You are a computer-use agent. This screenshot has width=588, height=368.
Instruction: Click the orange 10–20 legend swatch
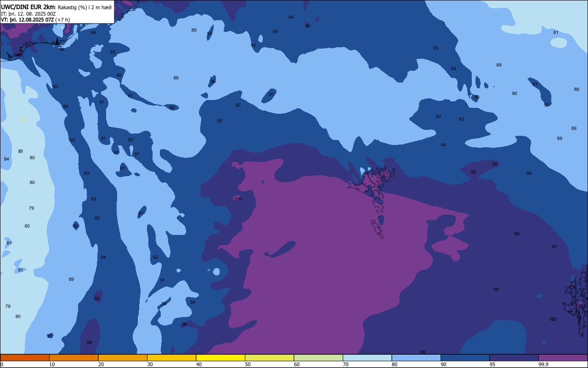[x=73, y=357]
